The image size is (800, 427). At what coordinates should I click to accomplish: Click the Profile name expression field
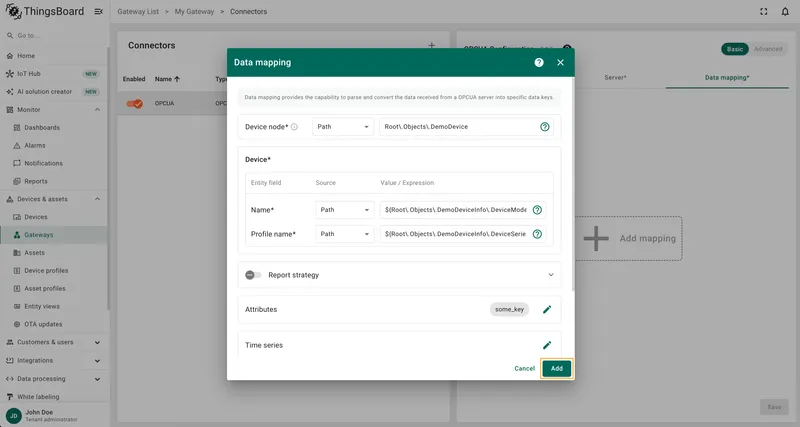(463, 234)
